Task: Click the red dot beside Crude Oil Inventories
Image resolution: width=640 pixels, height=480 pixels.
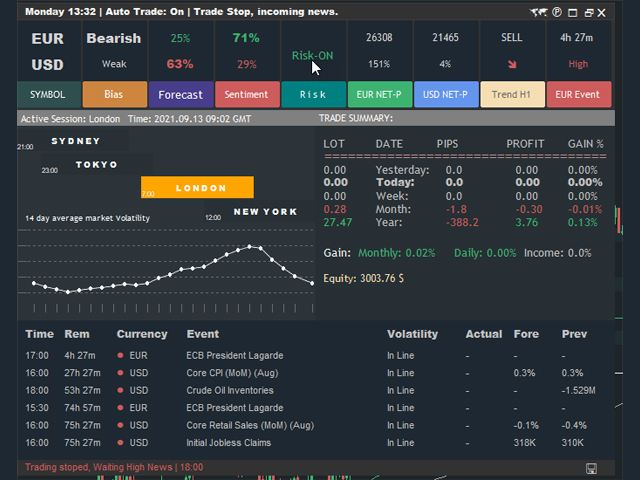Action: click(x=121, y=391)
